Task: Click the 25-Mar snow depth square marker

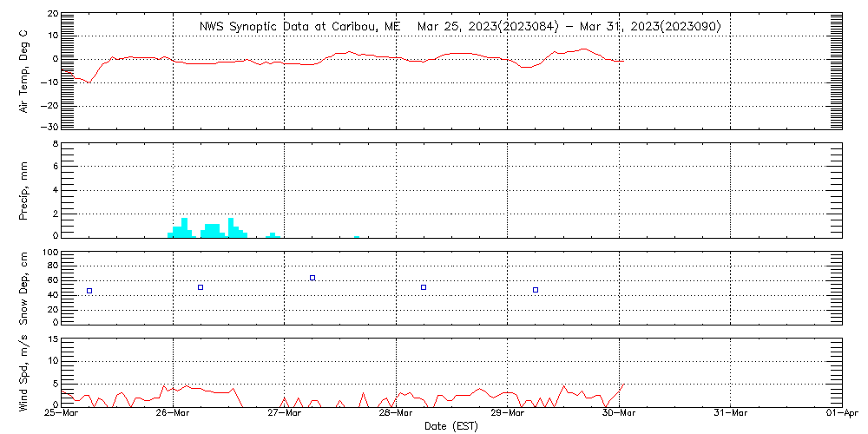Action: tap(89, 291)
